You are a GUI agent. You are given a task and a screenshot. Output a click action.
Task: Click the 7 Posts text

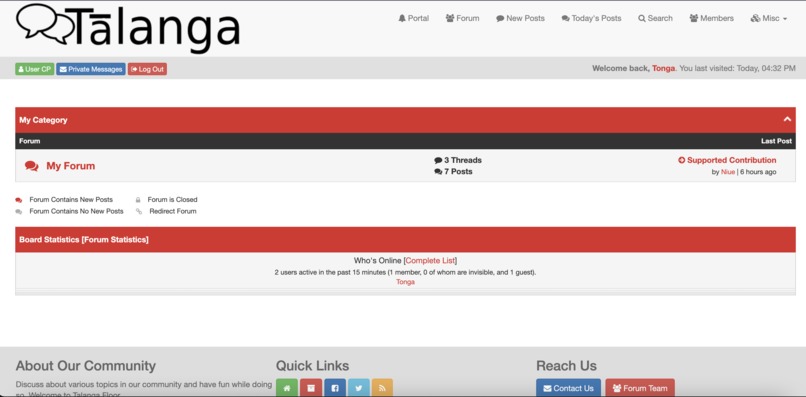coord(458,171)
